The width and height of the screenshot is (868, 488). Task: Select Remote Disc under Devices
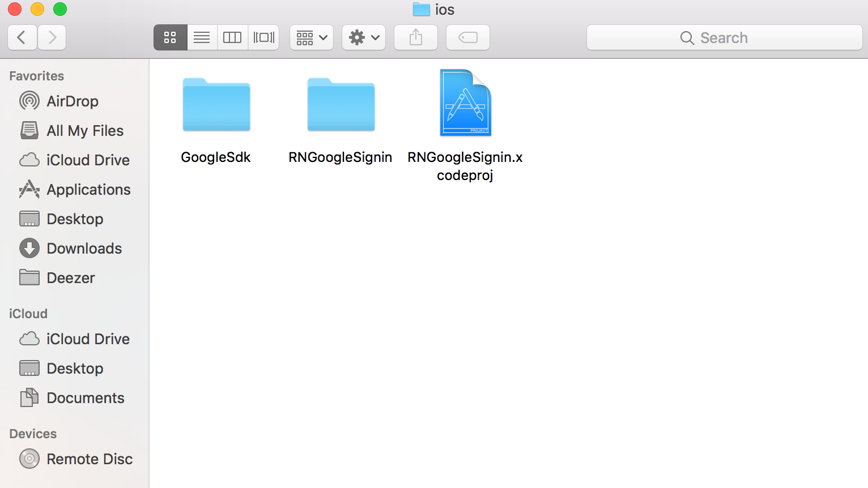coord(89,459)
